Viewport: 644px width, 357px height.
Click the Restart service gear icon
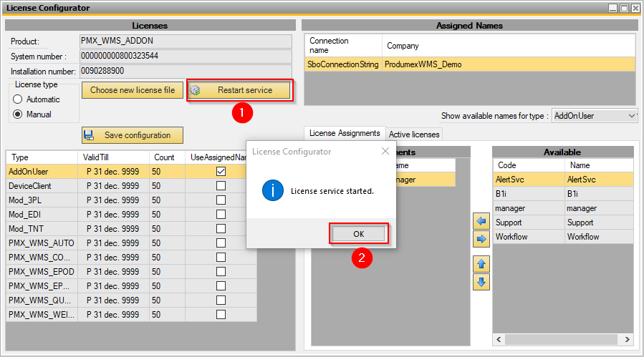[x=196, y=91]
